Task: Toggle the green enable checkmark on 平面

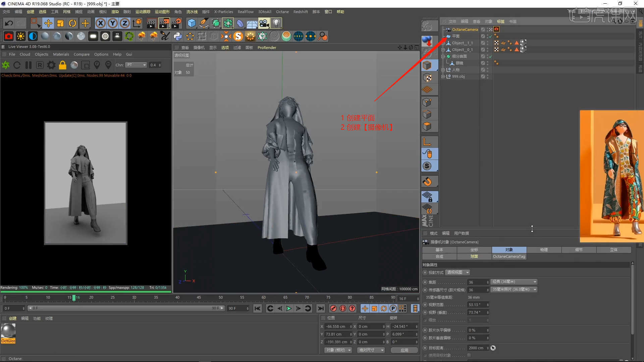Action: coord(490,37)
